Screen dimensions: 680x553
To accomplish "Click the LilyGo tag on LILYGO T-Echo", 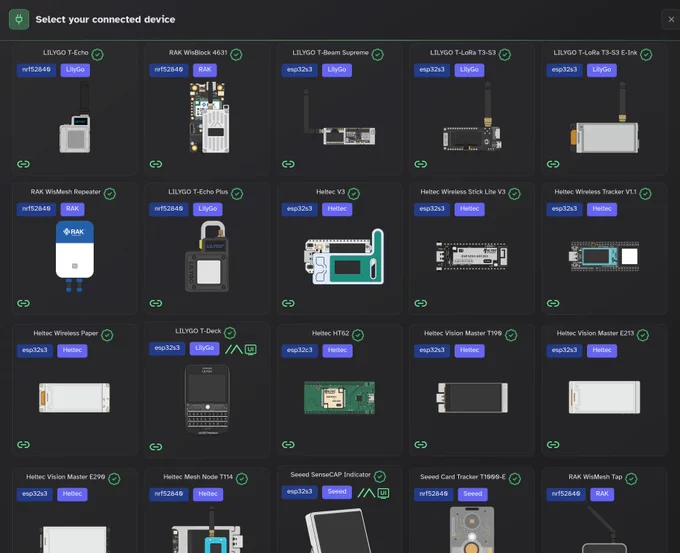I will (75, 70).
